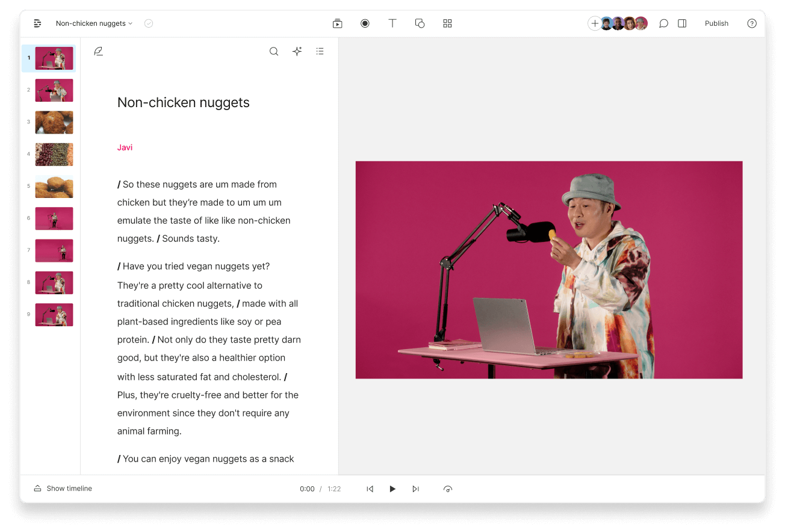Open search in the script panel
Image resolution: width=785 pixels, height=532 pixels.
(x=274, y=51)
